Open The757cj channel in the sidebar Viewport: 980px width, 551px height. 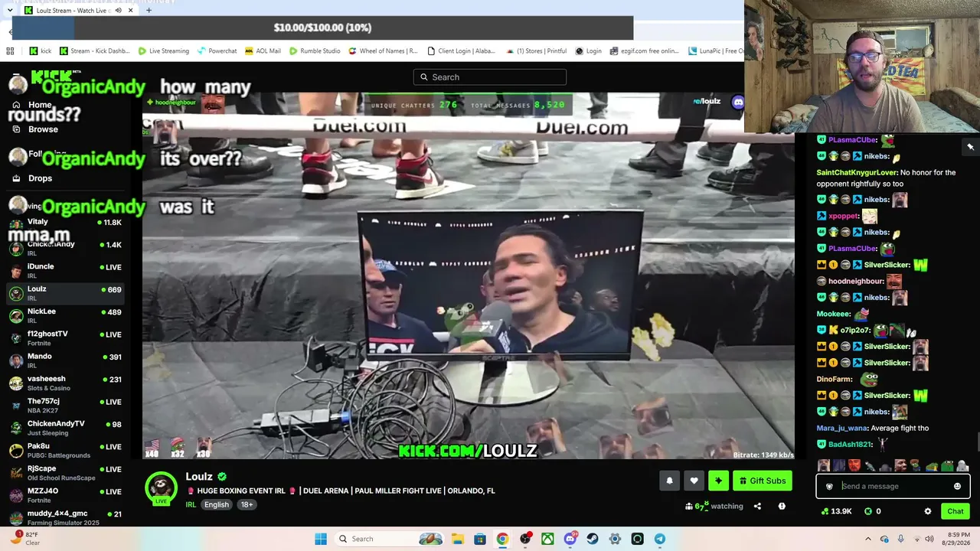tap(65, 405)
